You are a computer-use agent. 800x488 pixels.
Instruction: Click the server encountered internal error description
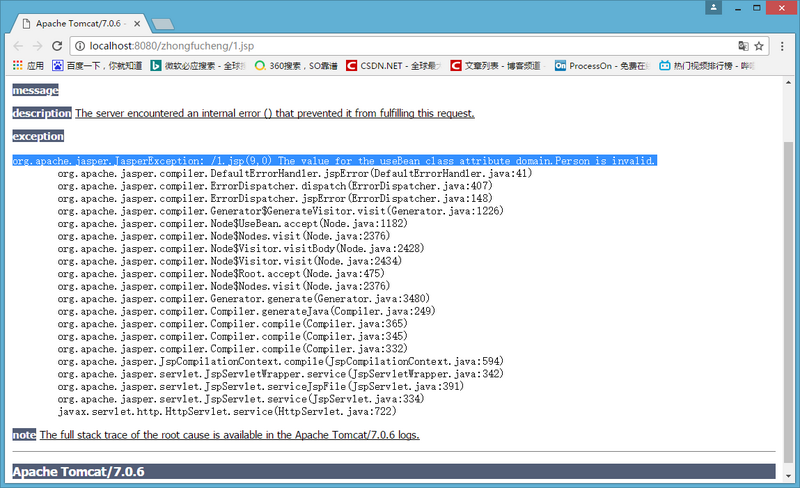coord(274,113)
